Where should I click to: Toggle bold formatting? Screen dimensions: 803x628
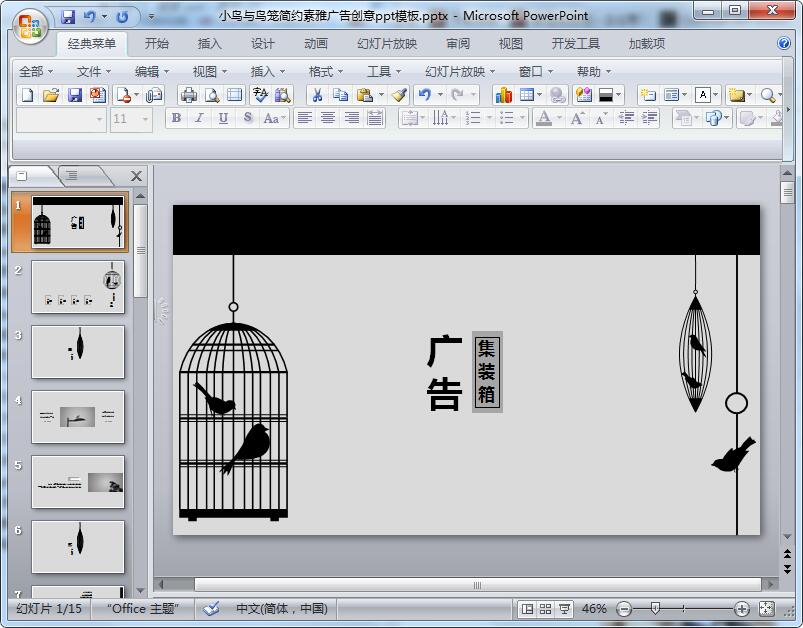[176, 118]
